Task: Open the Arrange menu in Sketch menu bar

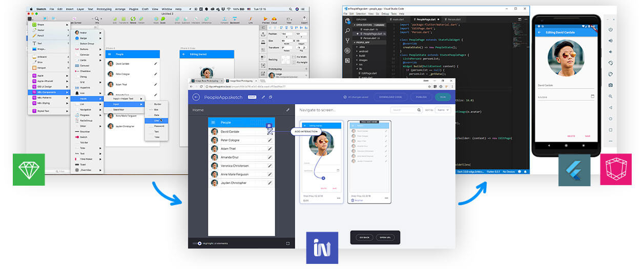Action: 120,9
